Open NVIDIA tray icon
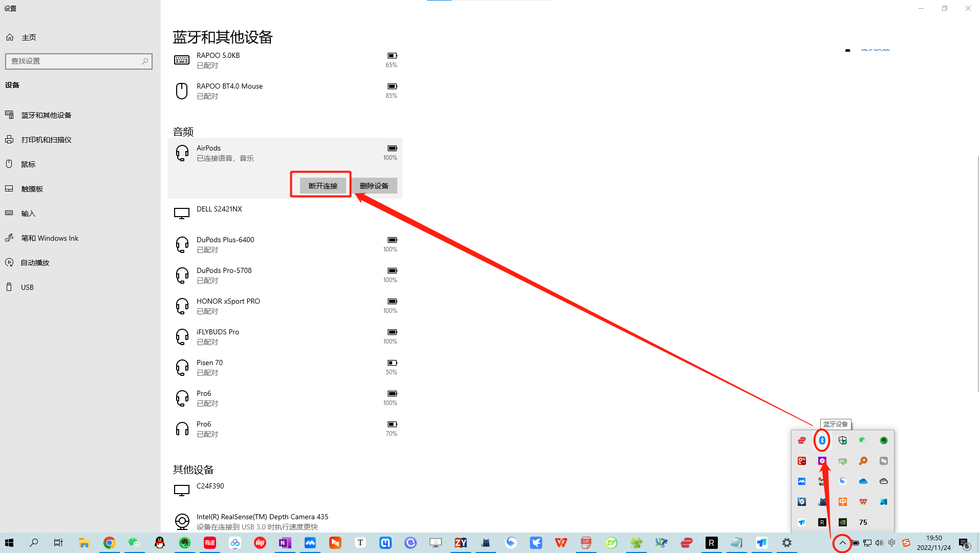The image size is (980, 553). pos(843,522)
